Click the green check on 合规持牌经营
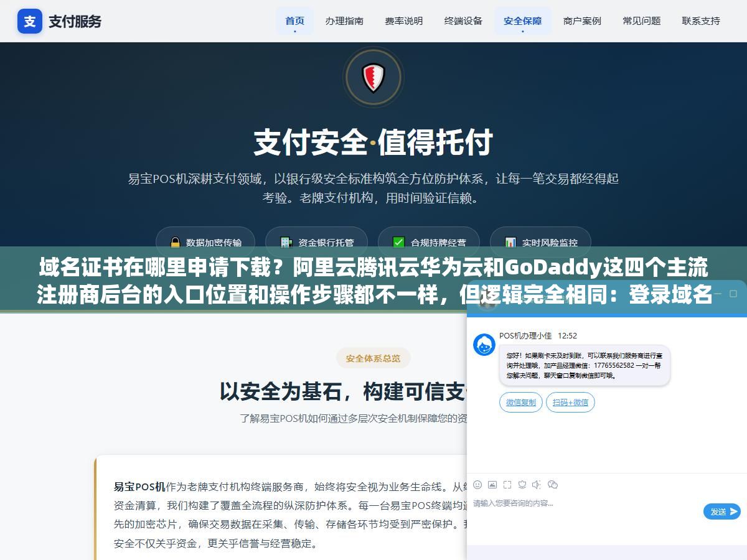Screen dimensions: 747x560 [398, 243]
